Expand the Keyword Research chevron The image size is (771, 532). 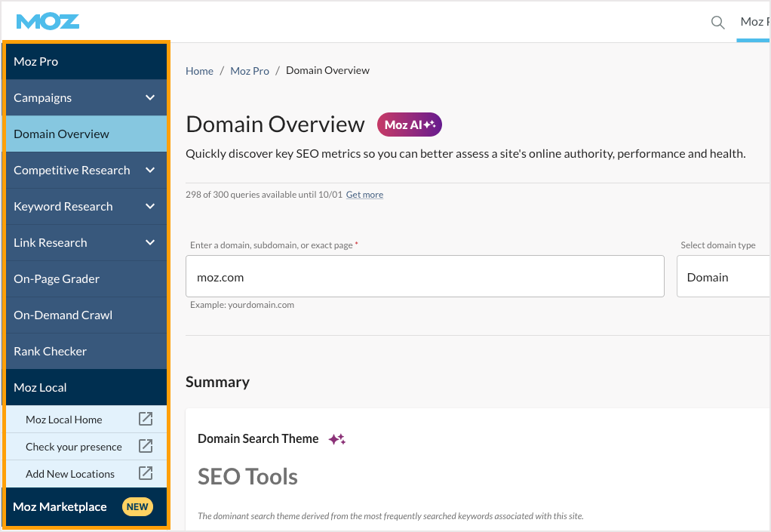[150, 207]
